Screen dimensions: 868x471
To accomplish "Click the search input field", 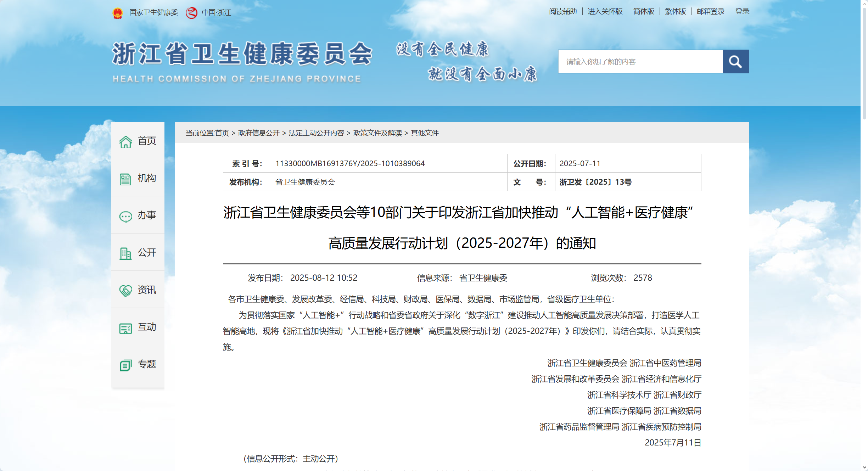I will point(640,62).
